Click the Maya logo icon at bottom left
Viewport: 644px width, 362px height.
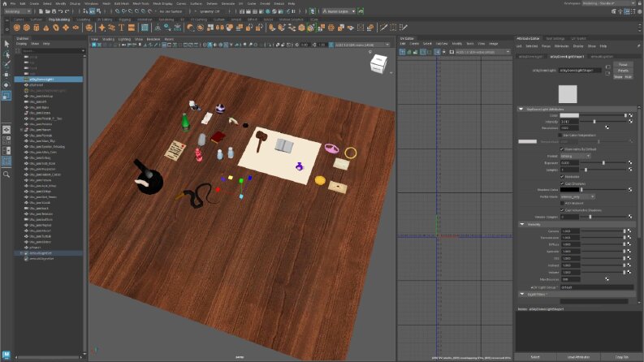click(6, 355)
